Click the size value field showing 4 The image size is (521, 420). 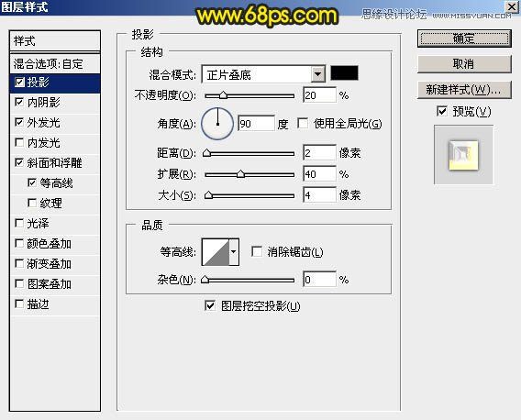(x=319, y=195)
